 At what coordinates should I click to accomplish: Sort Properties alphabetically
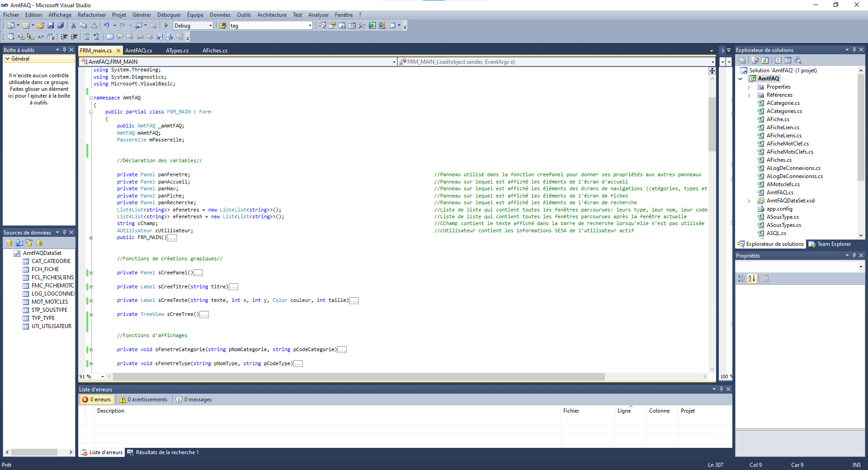(752, 278)
